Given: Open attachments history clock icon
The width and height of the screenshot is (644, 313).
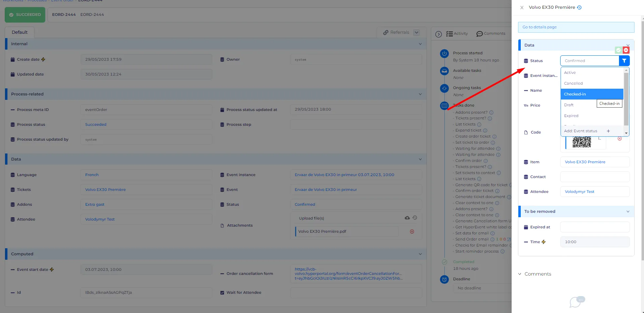Looking at the screenshot, I should click(415, 218).
